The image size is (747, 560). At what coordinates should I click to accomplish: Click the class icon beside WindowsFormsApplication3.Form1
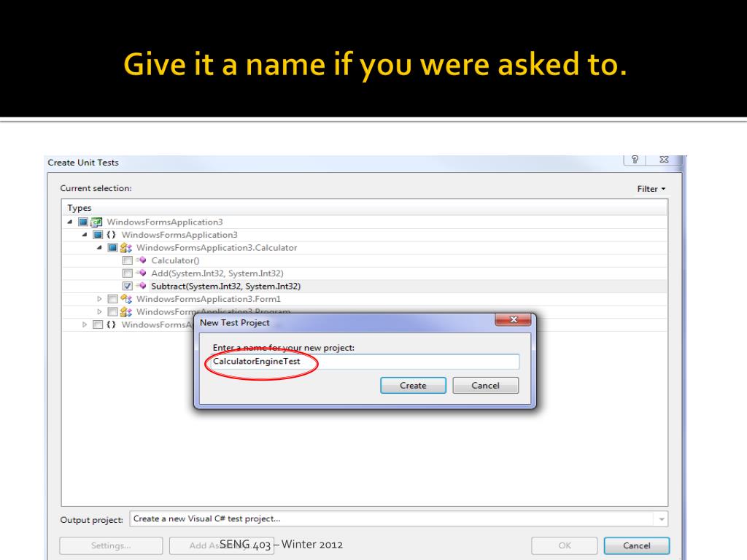point(125,299)
